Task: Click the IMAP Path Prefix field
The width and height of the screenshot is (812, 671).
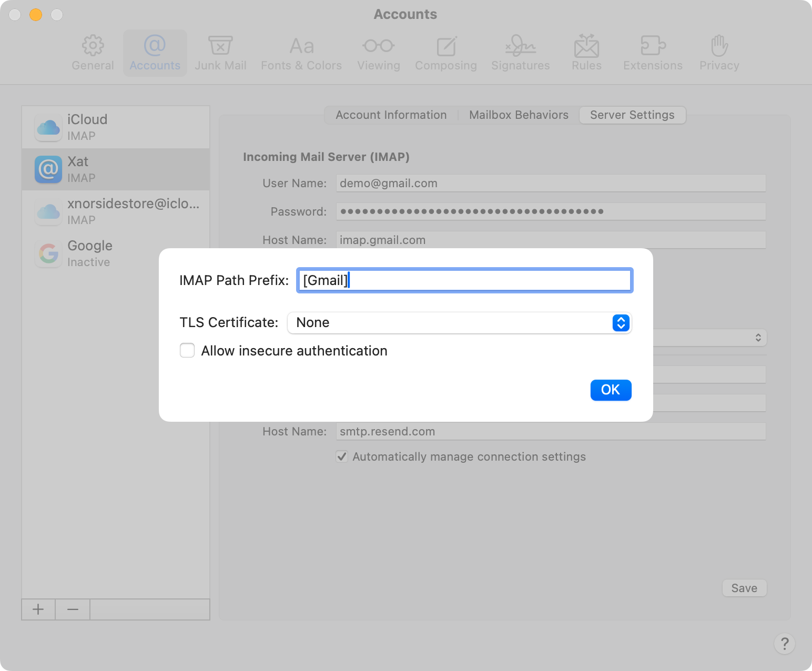Action: [x=464, y=280]
